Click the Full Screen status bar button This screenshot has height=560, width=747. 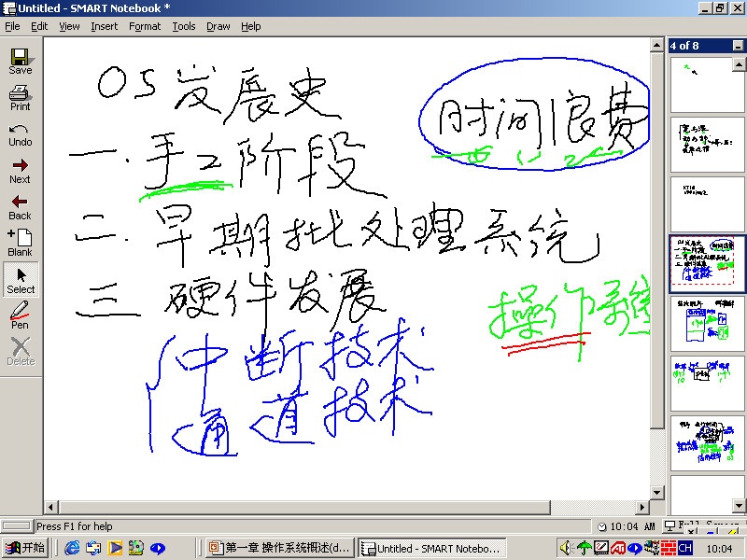(703, 525)
